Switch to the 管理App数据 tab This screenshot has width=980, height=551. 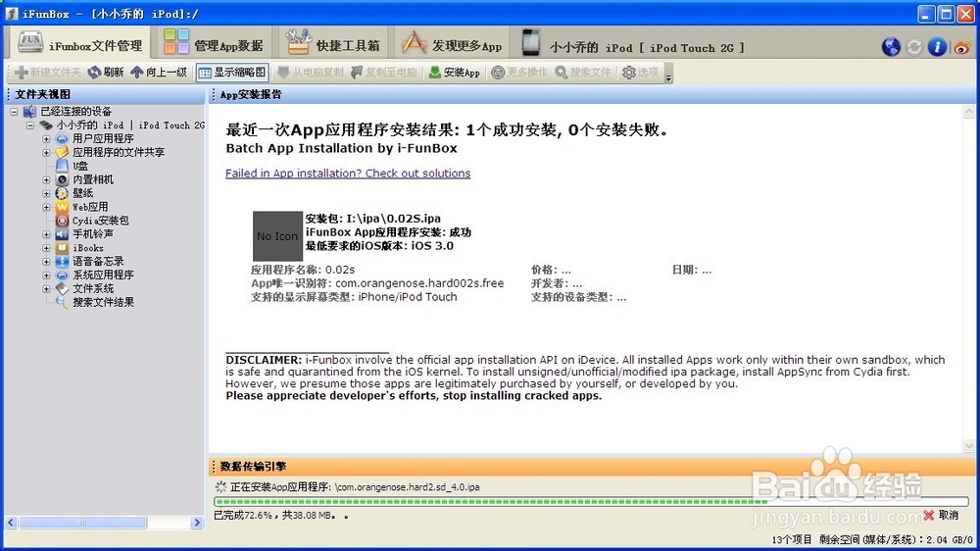tap(213, 44)
